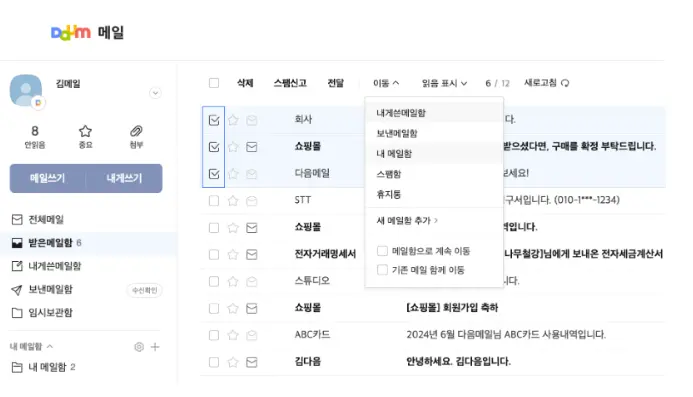Click the 새로고침 refresh button

547,83
